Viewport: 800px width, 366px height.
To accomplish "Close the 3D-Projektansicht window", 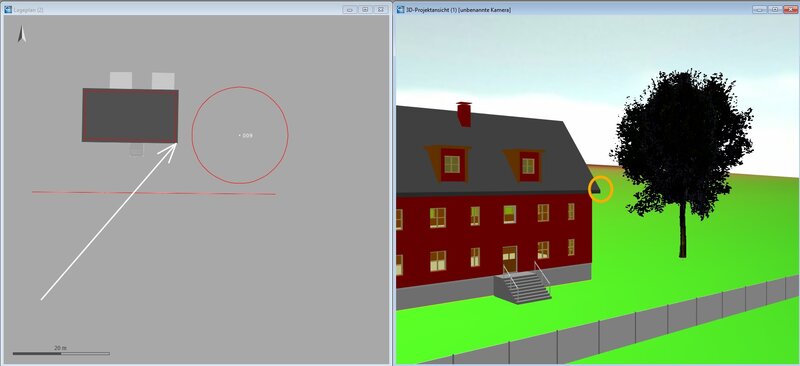I will click(789, 9).
